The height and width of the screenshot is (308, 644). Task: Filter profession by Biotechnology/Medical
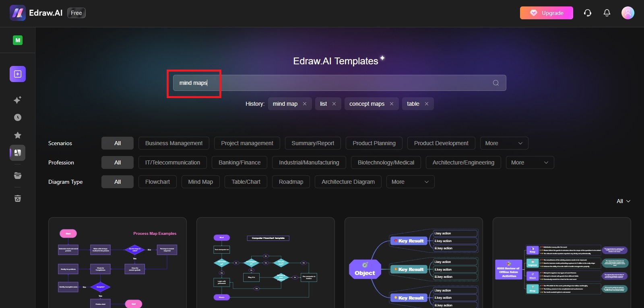pos(386,162)
